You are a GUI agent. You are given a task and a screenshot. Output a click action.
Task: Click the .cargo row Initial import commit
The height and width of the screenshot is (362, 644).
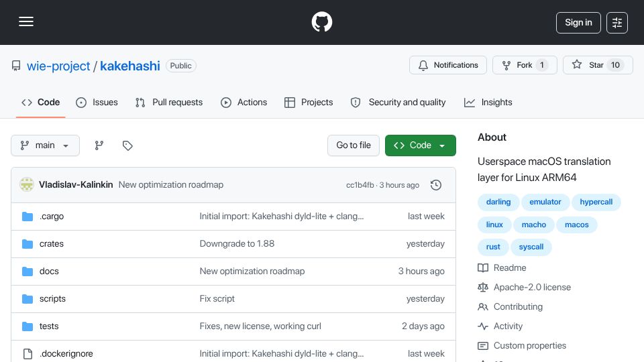[281, 217]
